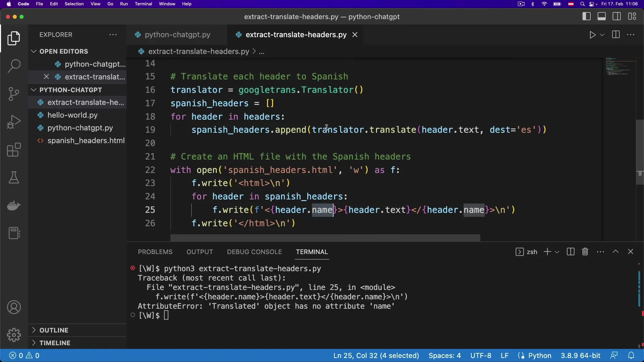The image size is (644, 362).
Task: Open the Source Control view
Action: pos(14,94)
